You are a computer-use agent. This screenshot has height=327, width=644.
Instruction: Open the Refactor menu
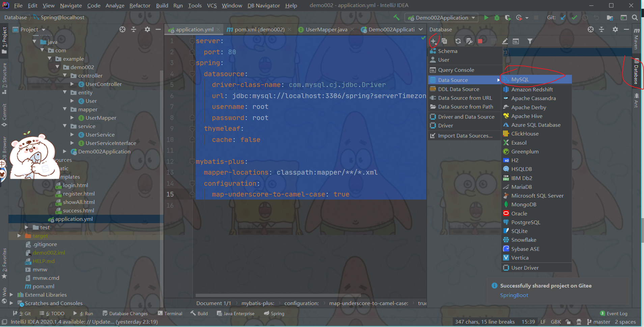click(140, 5)
